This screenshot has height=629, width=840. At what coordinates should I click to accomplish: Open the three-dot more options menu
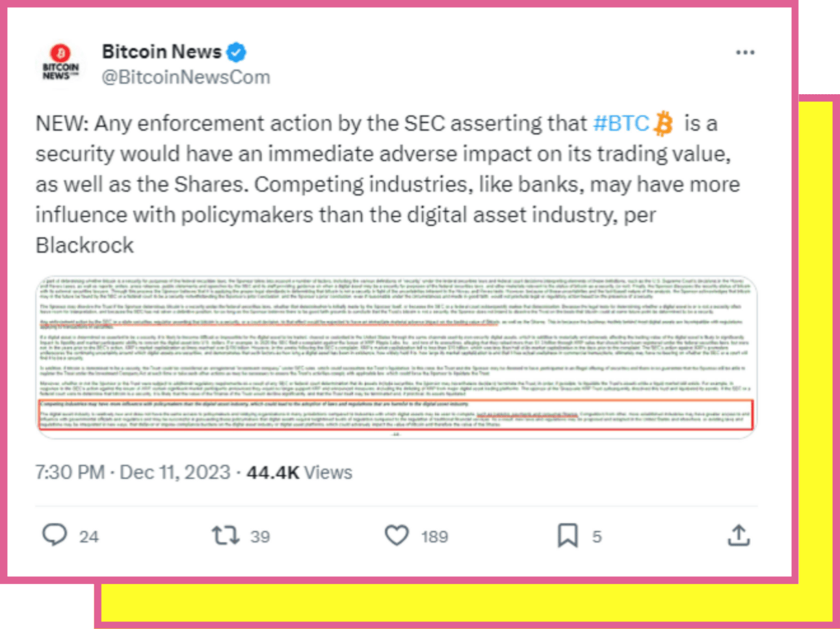(745, 53)
